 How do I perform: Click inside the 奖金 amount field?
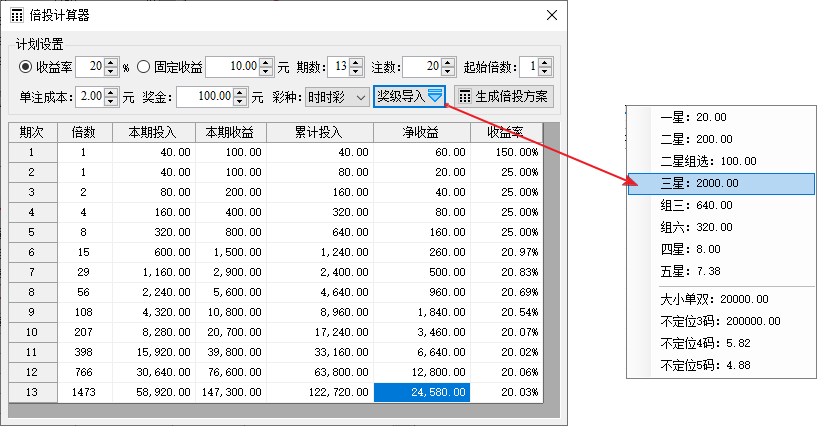(x=205, y=97)
